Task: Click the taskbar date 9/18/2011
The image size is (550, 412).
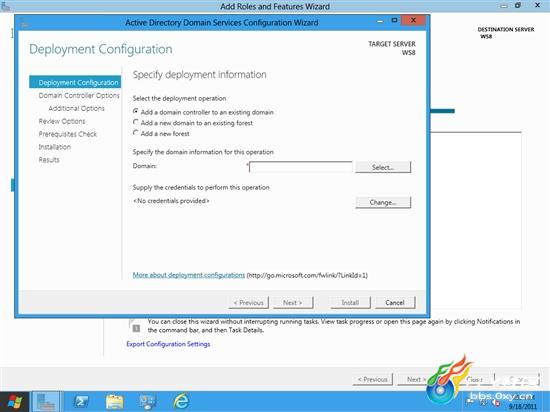Action: 523,407
